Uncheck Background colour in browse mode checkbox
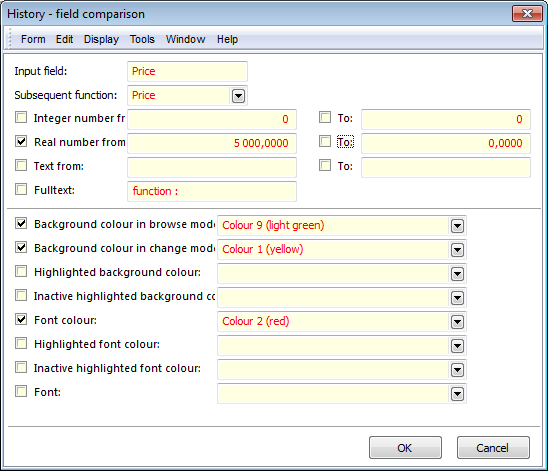Image resolution: width=548 pixels, height=471 pixels. (21, 223)
